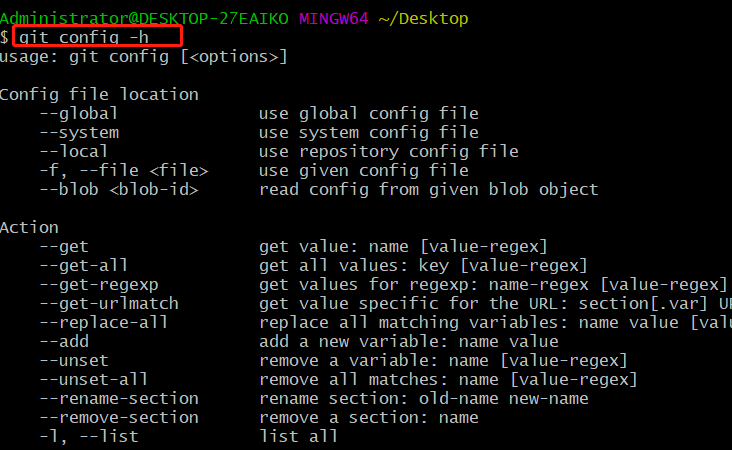Click 'get value specific for the URL' description
This screenshot has width=732, height=450.
tap(495, 303)
